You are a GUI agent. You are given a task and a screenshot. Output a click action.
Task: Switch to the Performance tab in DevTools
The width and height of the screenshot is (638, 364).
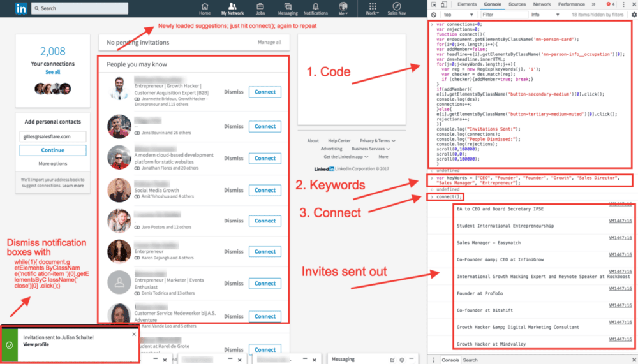(x=571, y=4)
